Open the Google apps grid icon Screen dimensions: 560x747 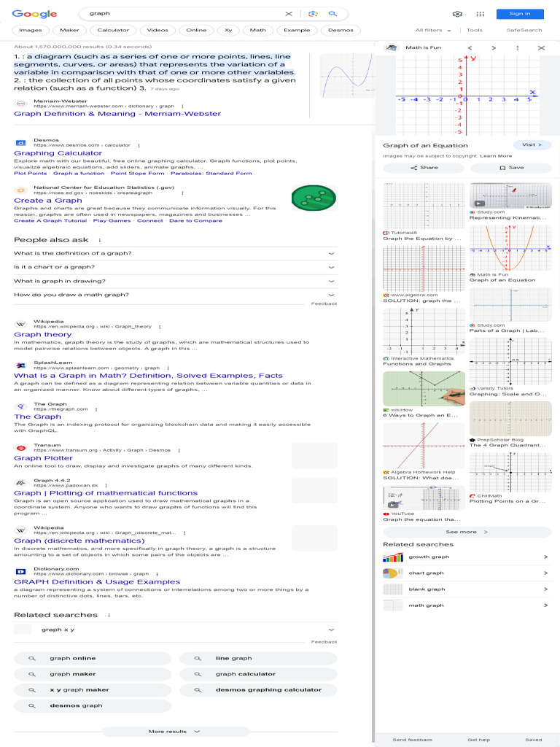(x=481, y=14)
